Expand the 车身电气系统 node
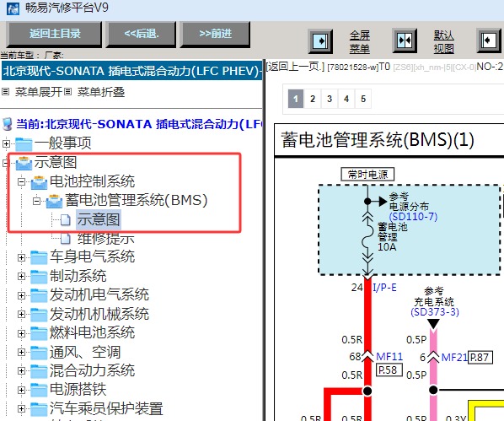The image size is (504, 421). pyautogui.click(x=22, y=257)
